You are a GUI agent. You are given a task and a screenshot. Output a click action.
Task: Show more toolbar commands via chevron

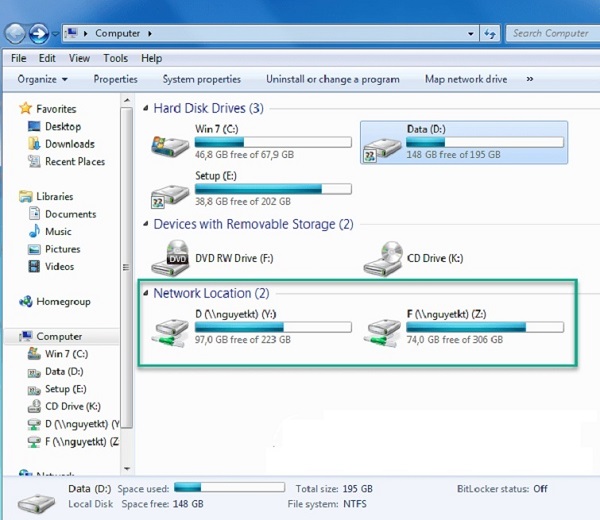click(x=529, y=79)
